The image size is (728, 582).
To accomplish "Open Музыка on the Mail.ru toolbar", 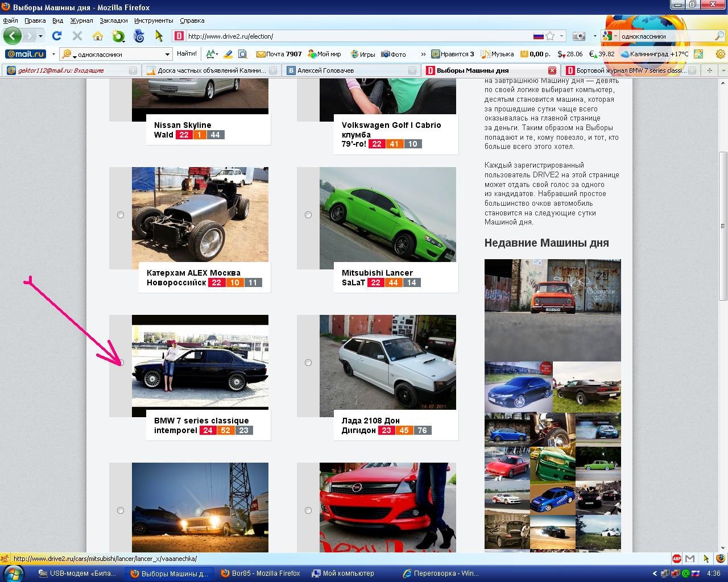I will pos(497,54).
